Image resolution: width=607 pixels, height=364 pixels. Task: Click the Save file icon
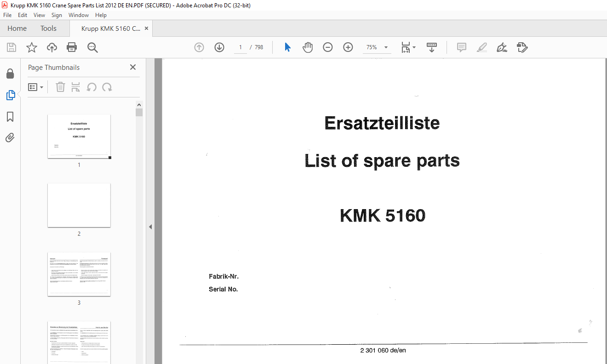(11, 47)
